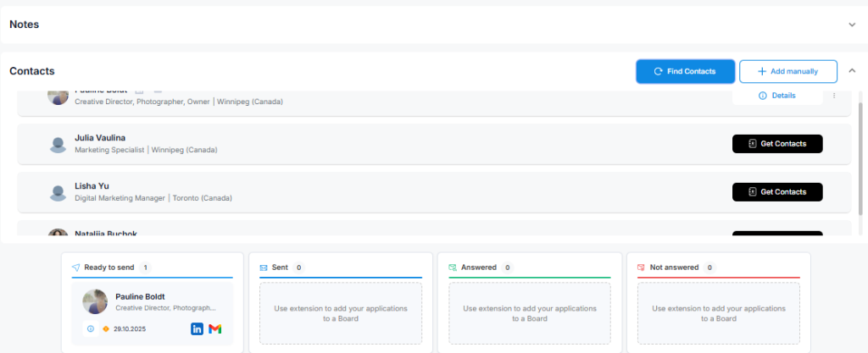Viewport: 868px width, 353px height.
Task: Click the contacts list vertical scrollbar
Action: (x=860, y=158)
